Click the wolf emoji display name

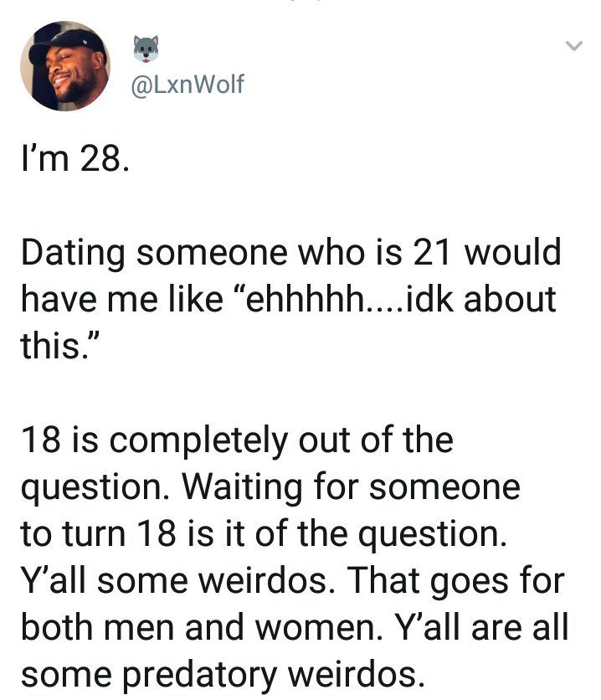tap(146, 49)
